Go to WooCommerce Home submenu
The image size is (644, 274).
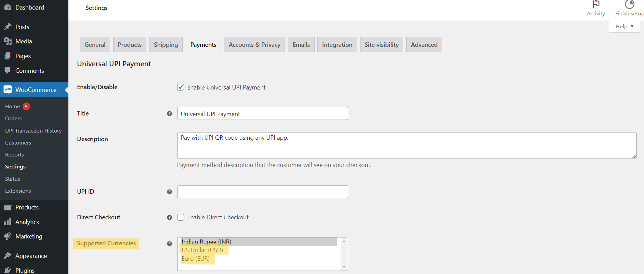click(x=13, y=107)
